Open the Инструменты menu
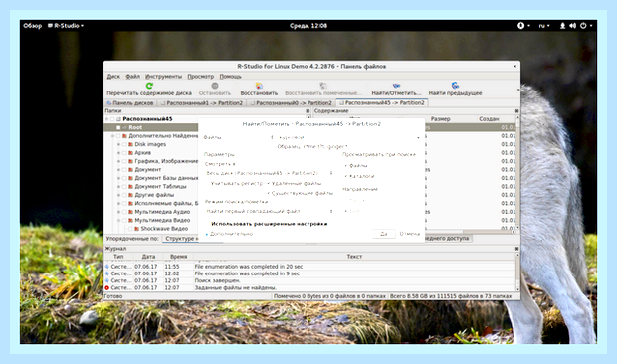 point(163,77)
